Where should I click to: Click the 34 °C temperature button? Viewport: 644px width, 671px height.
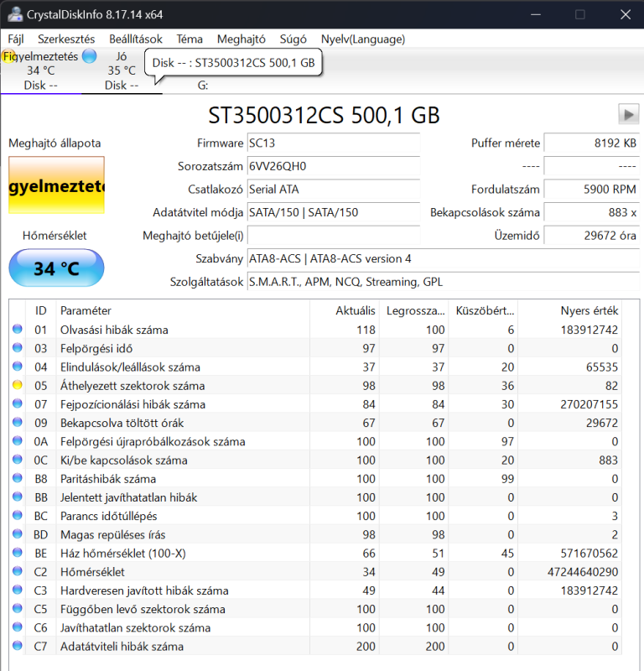pyautogui.click(x=56, y=268)
